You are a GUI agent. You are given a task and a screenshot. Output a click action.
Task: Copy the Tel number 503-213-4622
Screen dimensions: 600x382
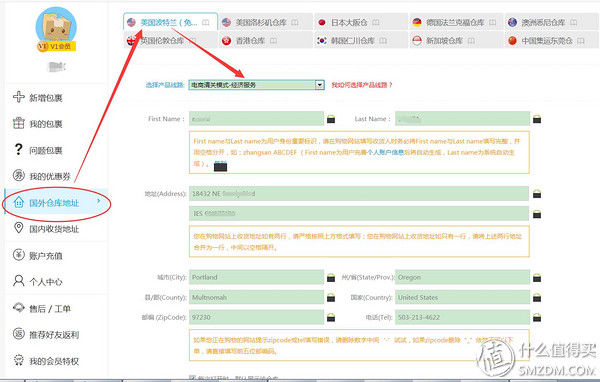(537, 317)
